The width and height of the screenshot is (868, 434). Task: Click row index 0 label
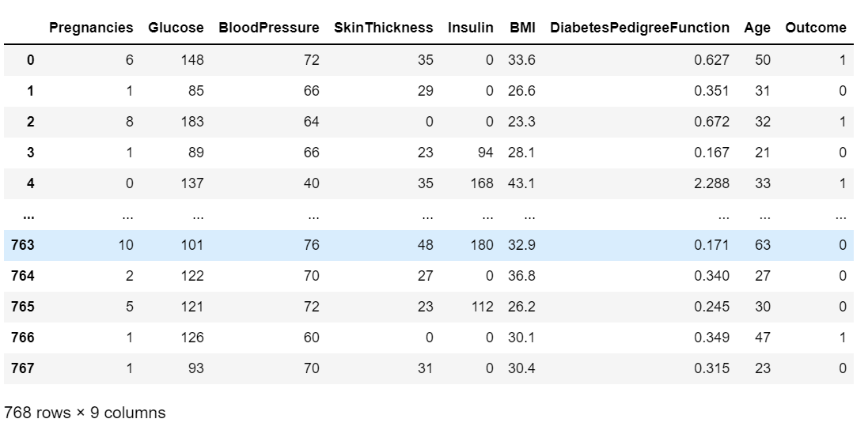coord(30,60)
